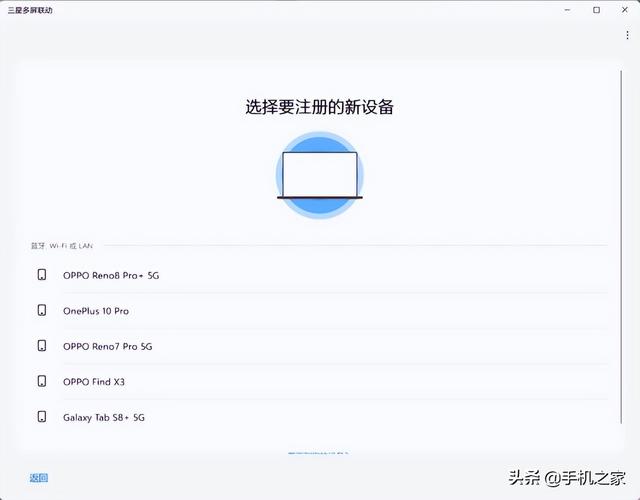Screen dimensions: 640x500
Task: Click the phone icon beside OPPO Reno7 Pro 5G
Action: point(42,346)
